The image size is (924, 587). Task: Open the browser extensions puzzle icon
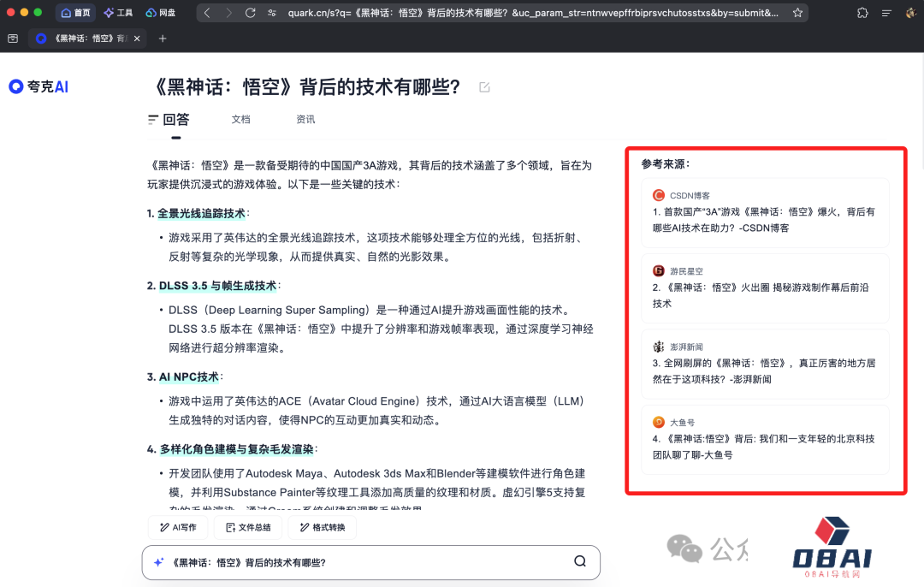(862, 13)
